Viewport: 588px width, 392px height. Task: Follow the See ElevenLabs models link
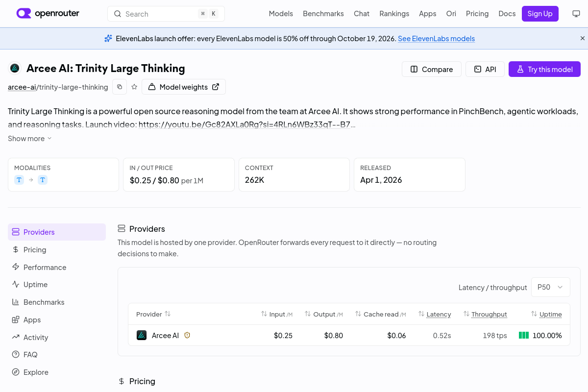[x=436, y=38]
